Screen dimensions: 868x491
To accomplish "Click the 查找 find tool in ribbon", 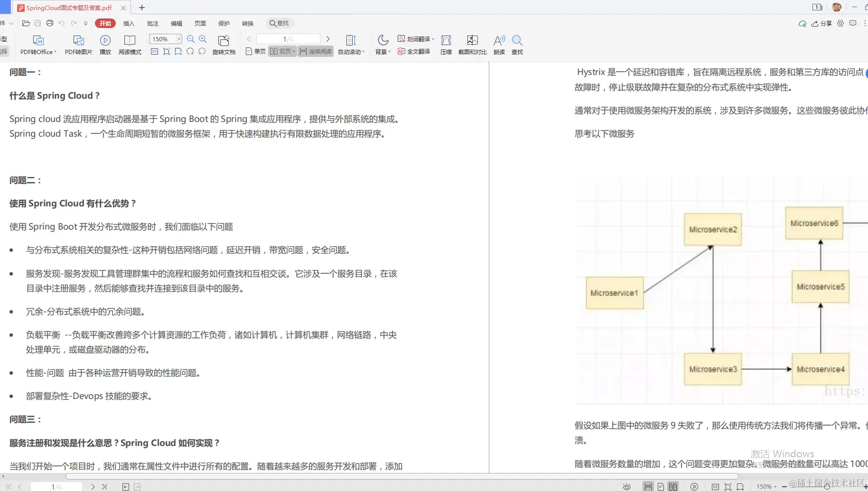I will (x=517, y=45).
